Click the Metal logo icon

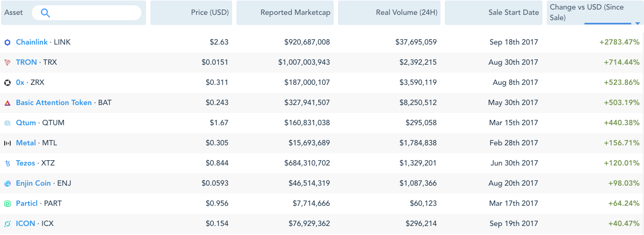[x=7, y=143]
